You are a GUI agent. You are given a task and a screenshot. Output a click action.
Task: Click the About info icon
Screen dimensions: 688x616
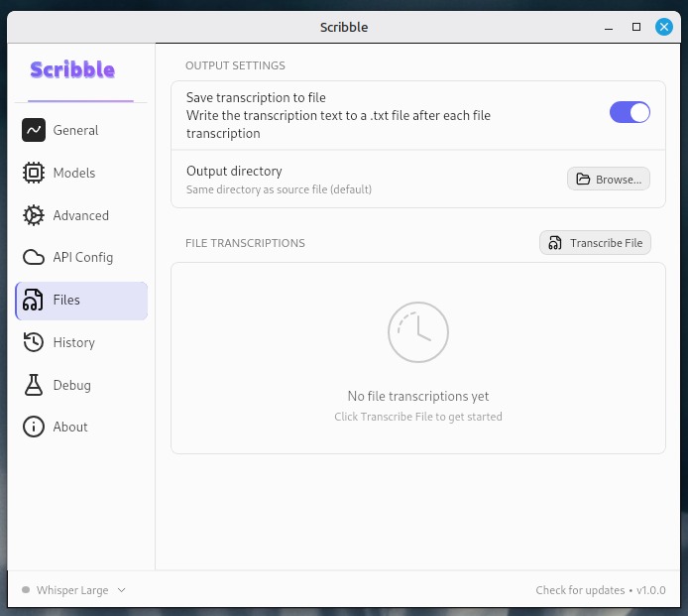point(34,427)
